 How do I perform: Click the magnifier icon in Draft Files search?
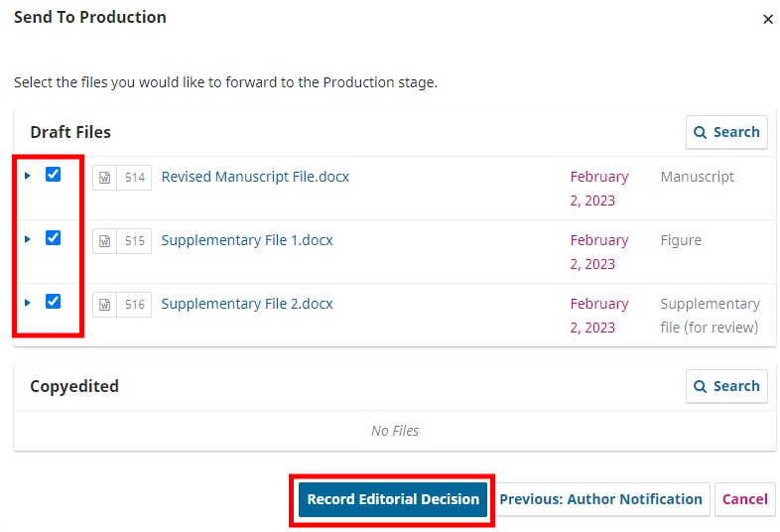tap(701, 132)
